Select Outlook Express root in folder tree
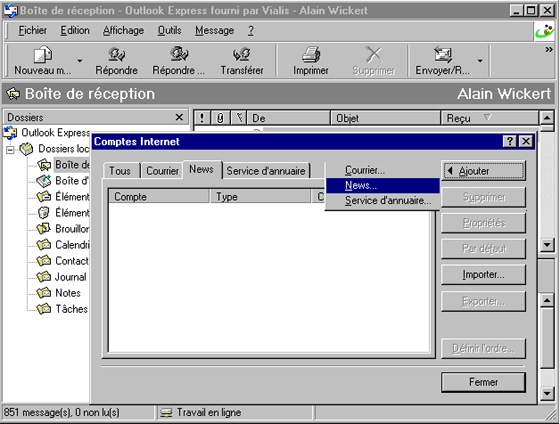The height and width of the screenshot is (424, 560). pos(55,133)
